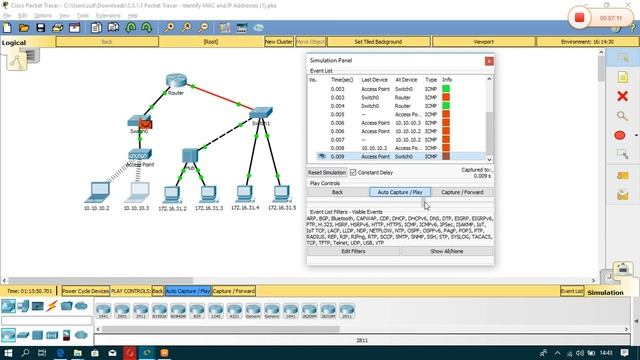Choose the Place Note tool
This screenshot has width=640, height=360.
[x=623, y=77]
